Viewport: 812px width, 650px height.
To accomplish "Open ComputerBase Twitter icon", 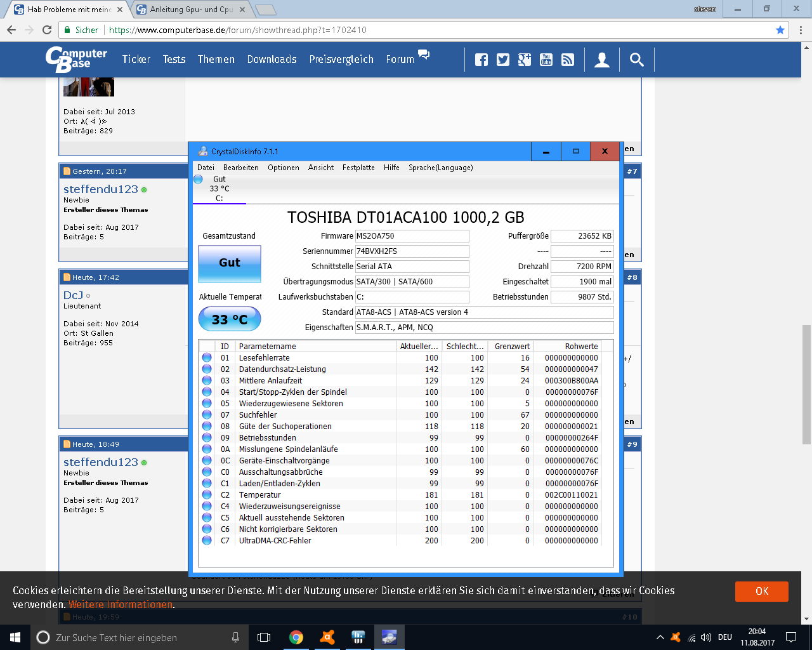I will [503, 60].
